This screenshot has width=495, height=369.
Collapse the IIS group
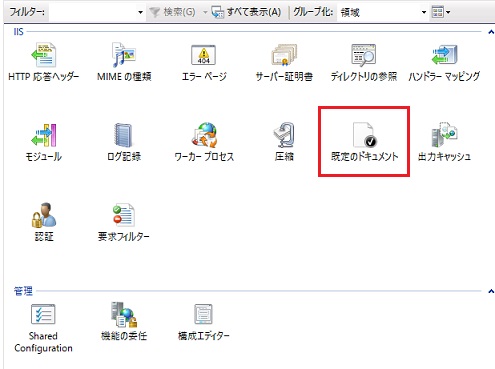pyautogui.click(x=491, y=32)
